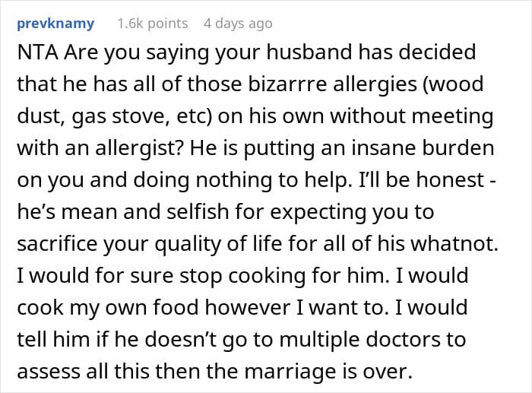
Task: Open the 4 days ago timestamp permalink
Action: (x=238, y=24)
